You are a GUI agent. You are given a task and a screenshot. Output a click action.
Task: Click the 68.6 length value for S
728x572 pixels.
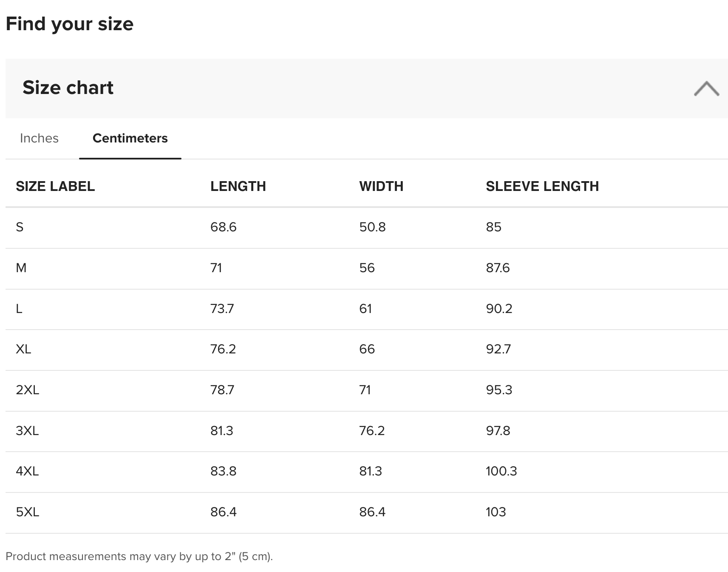pos(224,227)
